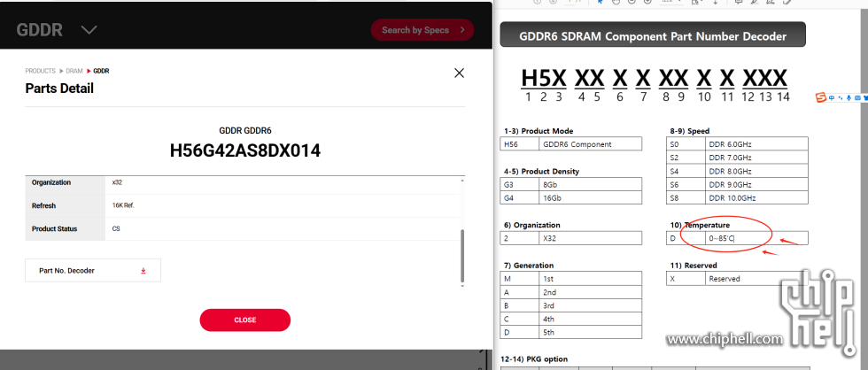Click the DDR 7.0GHz speed cell
The image size is (868, 370).
[756, 158]
